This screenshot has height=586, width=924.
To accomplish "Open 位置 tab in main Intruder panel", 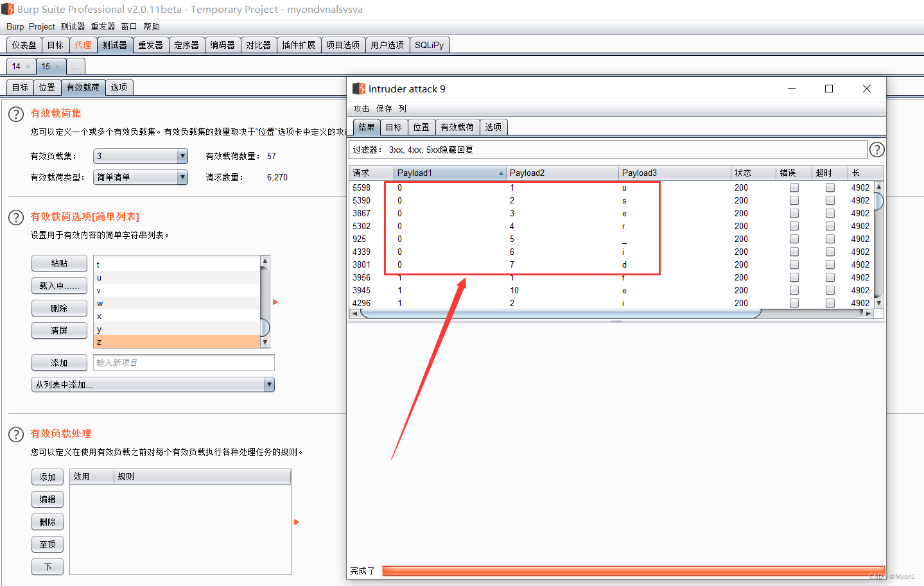I will (x=47, y=87).
